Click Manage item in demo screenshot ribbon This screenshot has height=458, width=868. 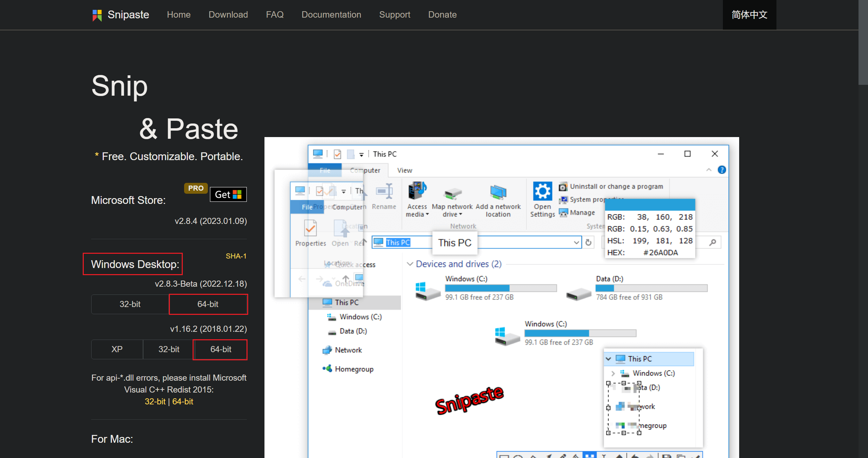[577, 213]
